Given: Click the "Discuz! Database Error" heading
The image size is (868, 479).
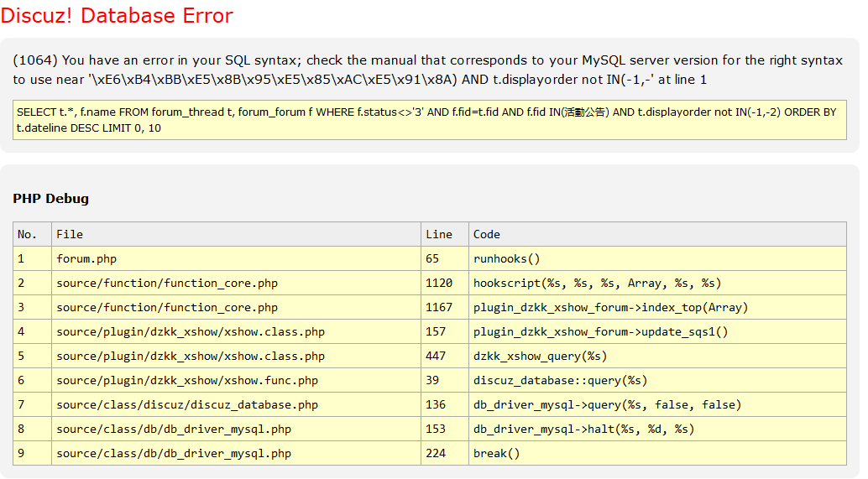Looking at the screenshot, I should click(117, 16).
